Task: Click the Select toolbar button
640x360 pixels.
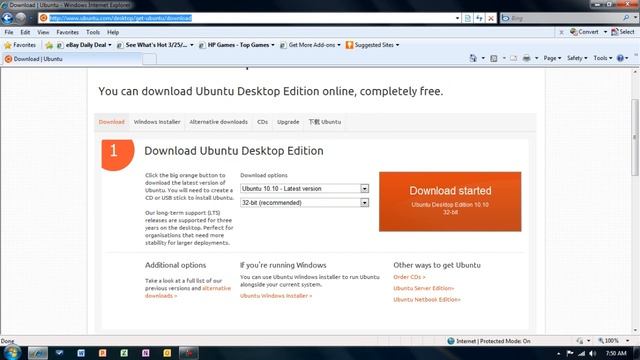Action: (x=622, y=32)
